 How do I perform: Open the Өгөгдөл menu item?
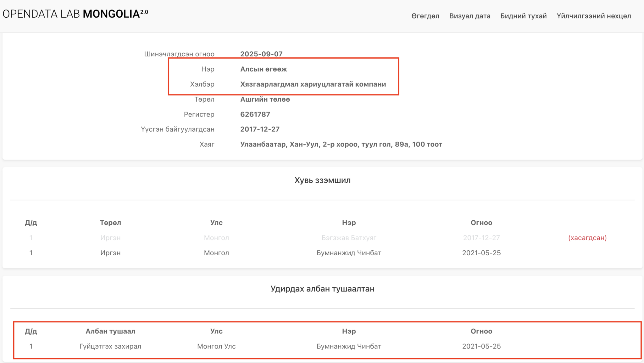(425, 16)
